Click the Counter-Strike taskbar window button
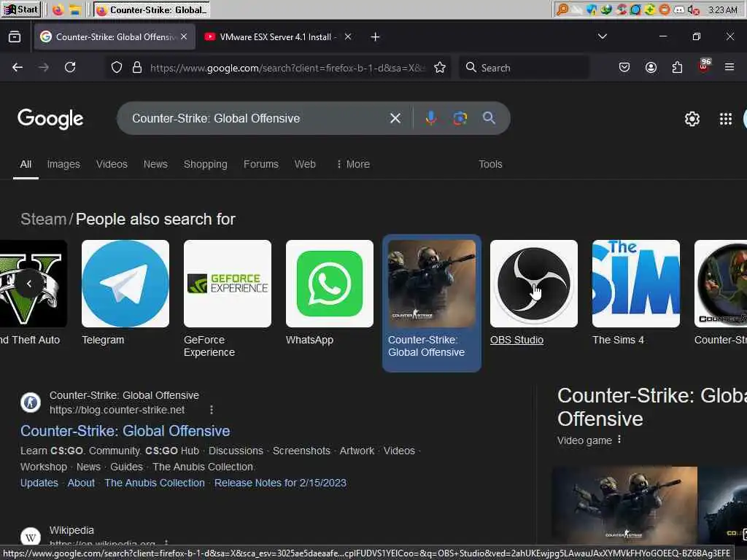 tap(152, 9)
